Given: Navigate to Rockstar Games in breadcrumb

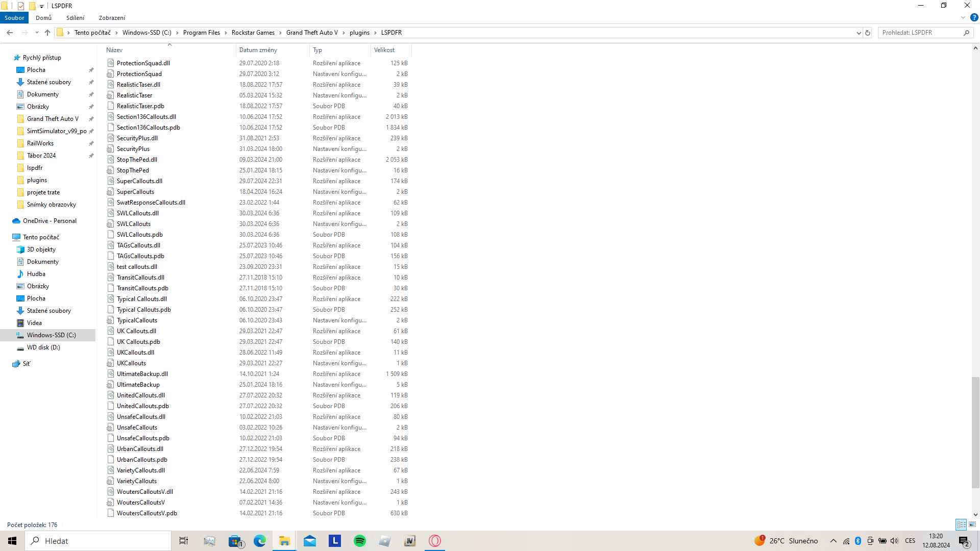Looking at the screenshot, I should (x=253, y=33).
